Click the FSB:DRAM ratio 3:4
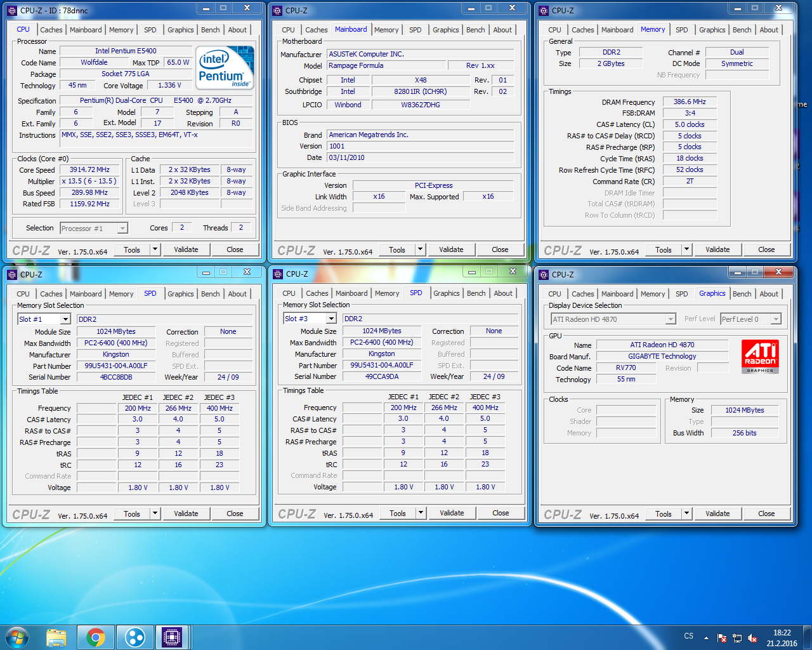 click(x=690, y=113)
